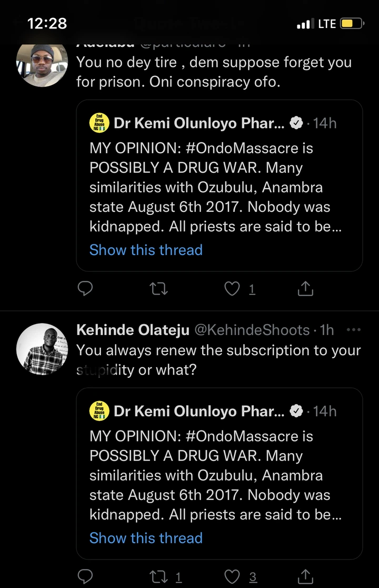The image size is (379, 588).
Task: Open more options for Kehinde Olateju's tweet
Action: (354, 330)
